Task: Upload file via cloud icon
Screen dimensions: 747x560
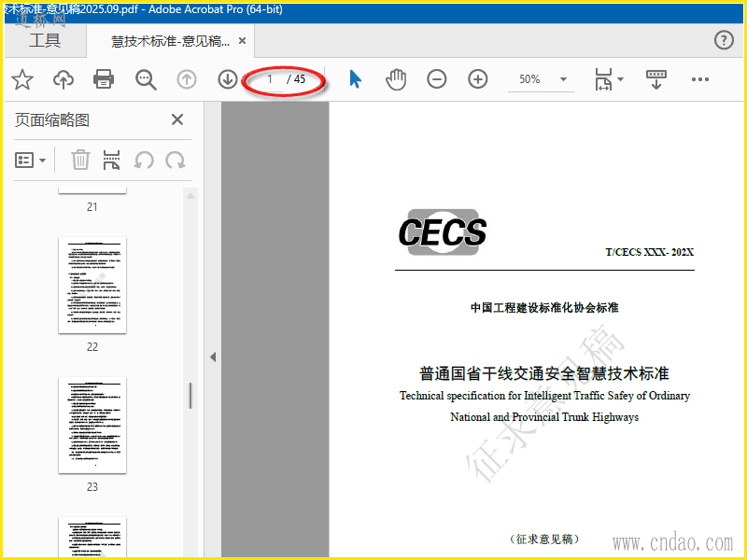Action: pyautogui.click(x=63, y=79)
